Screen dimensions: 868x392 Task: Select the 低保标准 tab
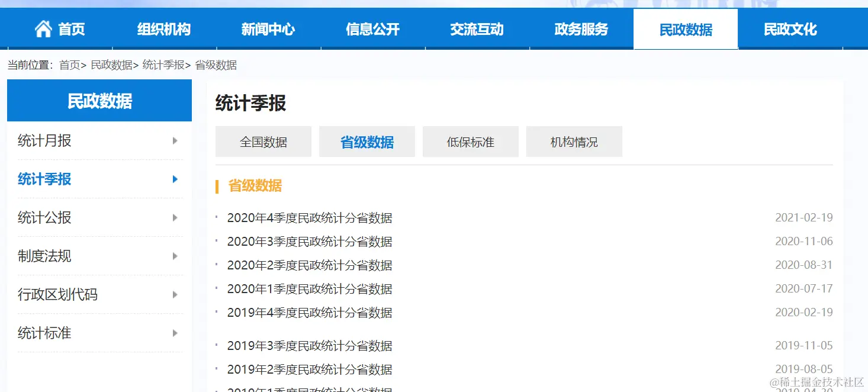[x=470, y=142]
